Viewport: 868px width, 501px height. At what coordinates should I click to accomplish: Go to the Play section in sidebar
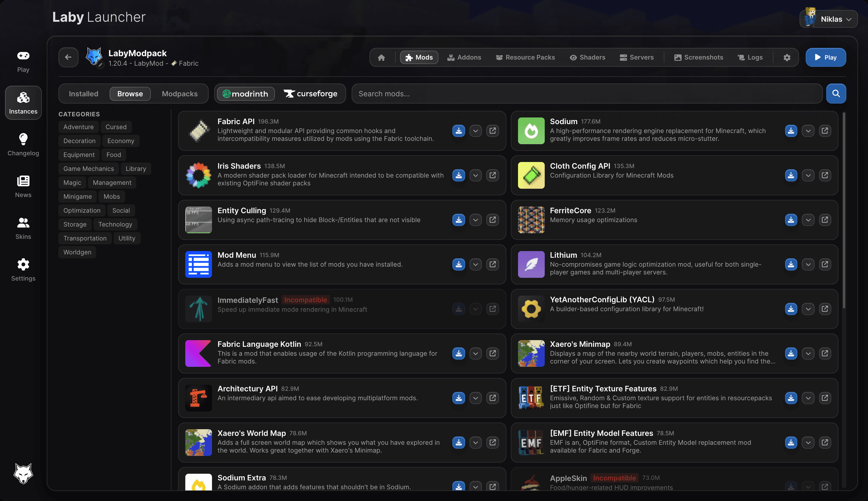coord(23,61)
